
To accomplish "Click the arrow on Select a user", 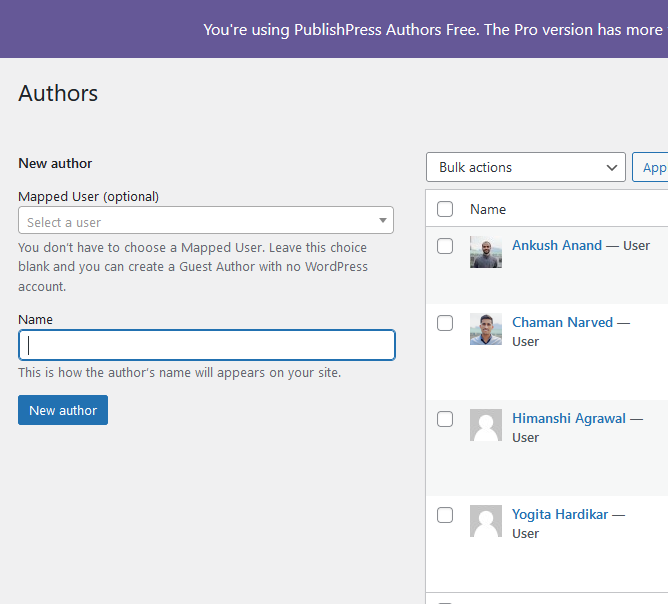I will (383, 220).
